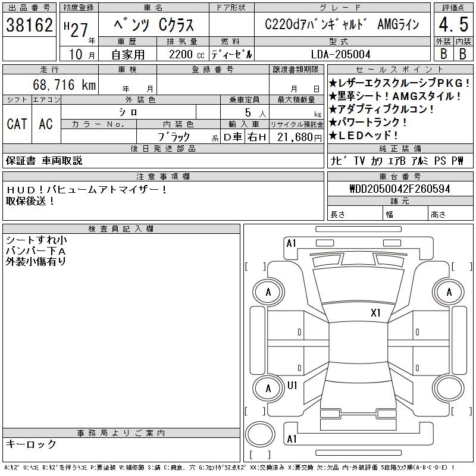Click the 注意事項欄 header
The image size is (476, 476).
click(x=163, y=176)
